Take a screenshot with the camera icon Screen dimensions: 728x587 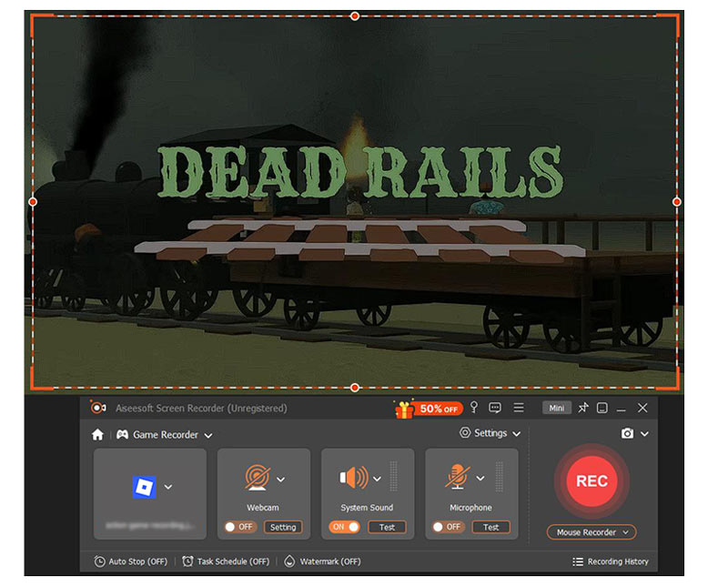coord(627,434)
